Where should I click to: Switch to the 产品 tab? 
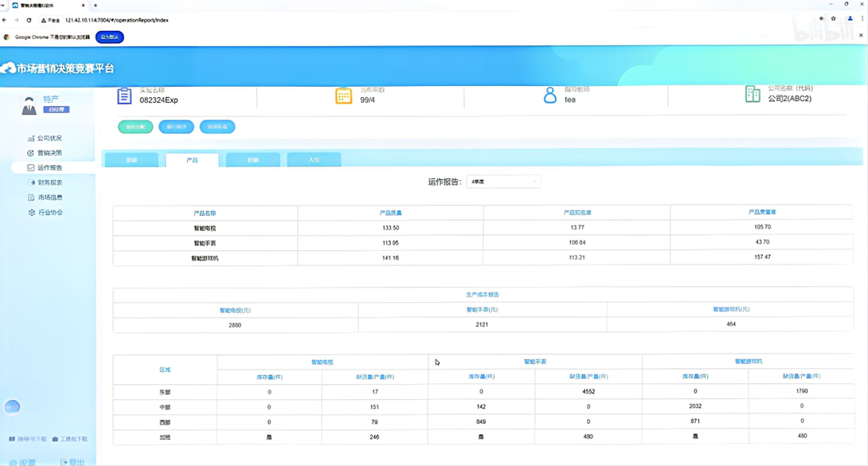pos(192,160)
